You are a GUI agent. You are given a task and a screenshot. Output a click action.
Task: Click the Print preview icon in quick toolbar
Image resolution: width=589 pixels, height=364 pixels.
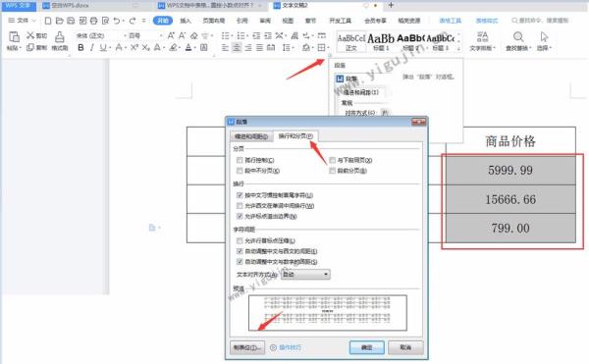(x=106, y=21)
